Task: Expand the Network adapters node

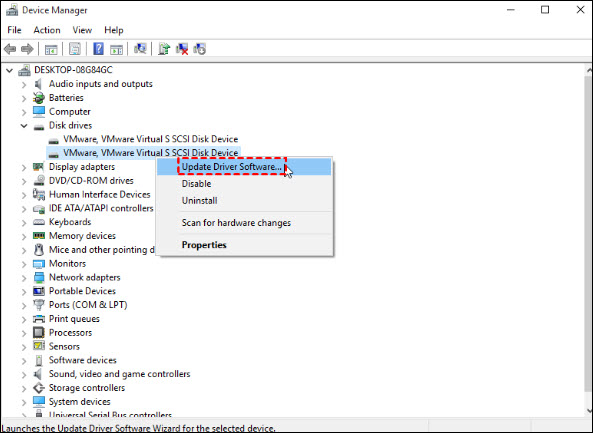Action: point(24,278)
